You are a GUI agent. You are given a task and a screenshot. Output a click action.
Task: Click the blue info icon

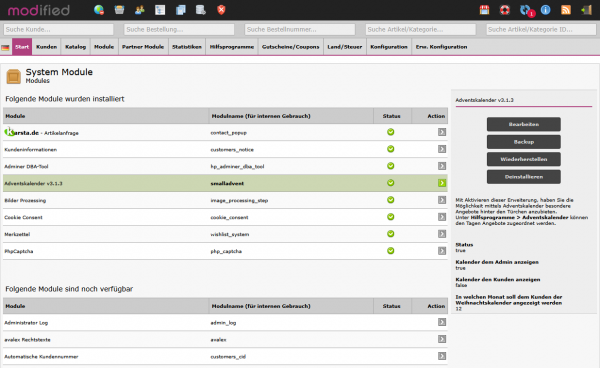tap(546, 10)
